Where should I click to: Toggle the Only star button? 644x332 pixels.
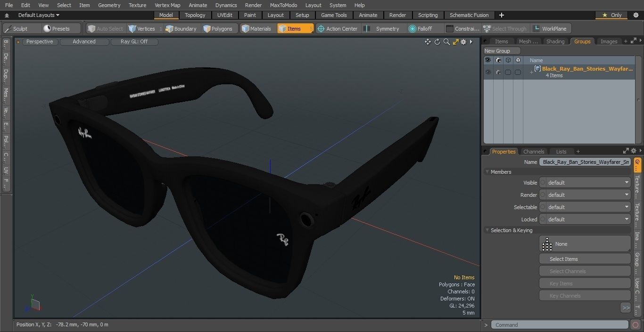[612, 15]
